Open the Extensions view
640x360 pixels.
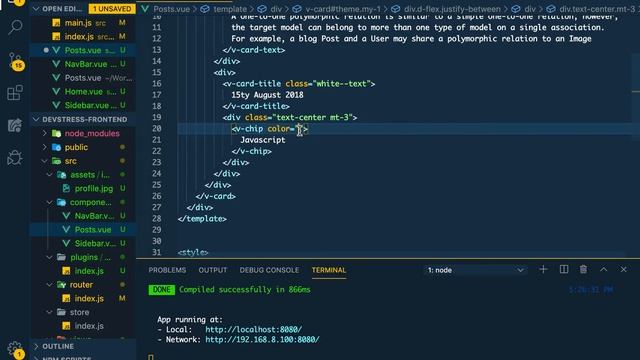click(15, 93)
